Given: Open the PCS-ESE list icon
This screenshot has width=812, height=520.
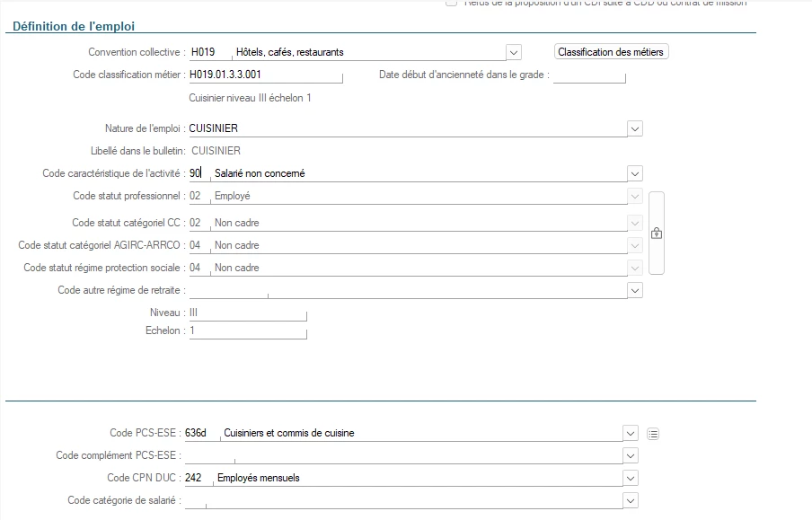Looking at the screenshot, I should point(653,434).
